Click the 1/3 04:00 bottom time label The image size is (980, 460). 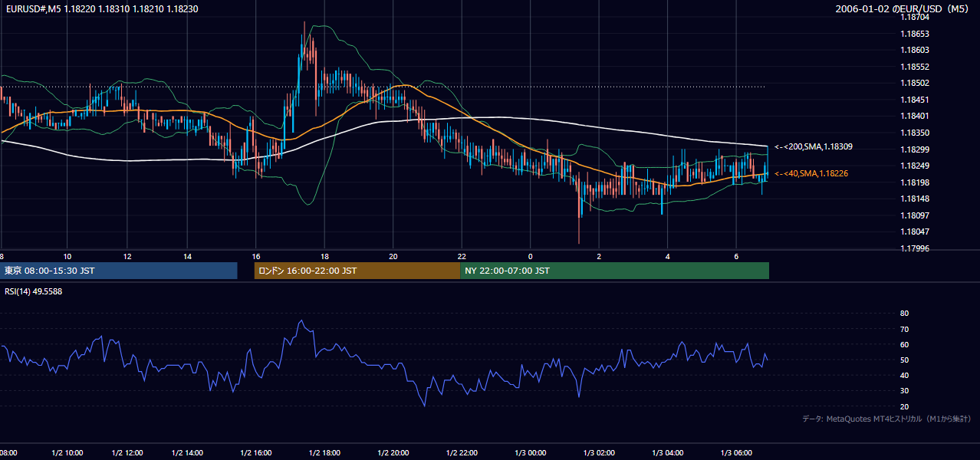pos(667,452)
